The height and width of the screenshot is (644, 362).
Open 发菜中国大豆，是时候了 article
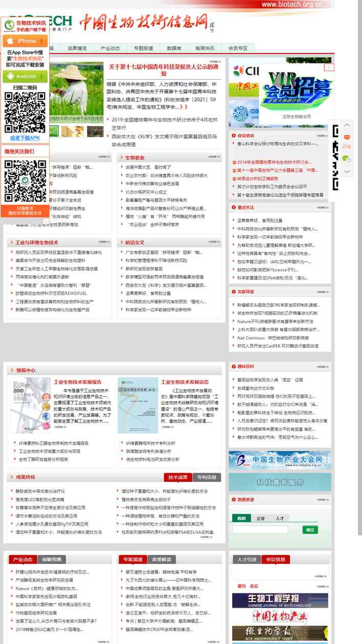[148, 167]
